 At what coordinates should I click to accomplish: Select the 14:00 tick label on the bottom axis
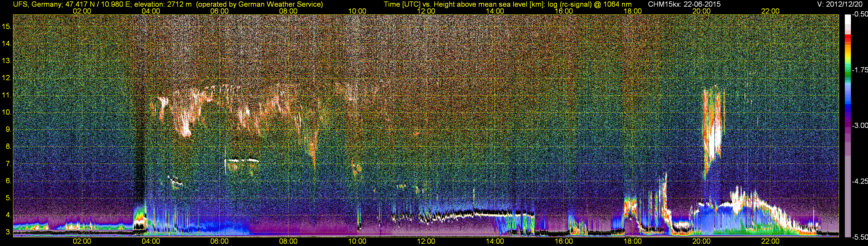[495, 241]
